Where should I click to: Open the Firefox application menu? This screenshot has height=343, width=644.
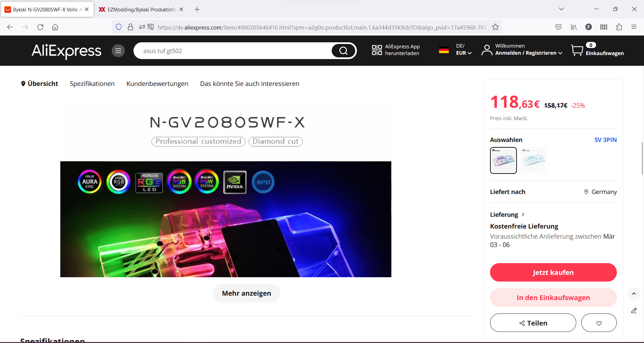point(634,27)
